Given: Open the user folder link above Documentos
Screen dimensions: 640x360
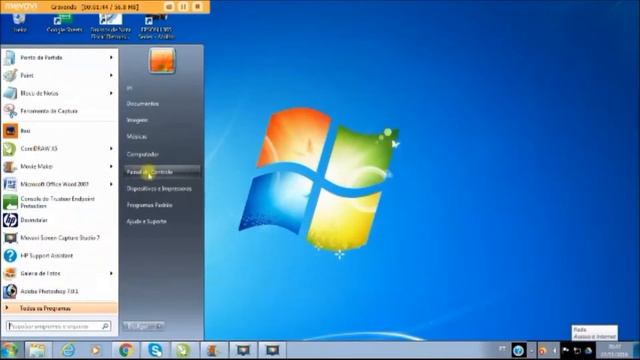Looking at the screenshot, I should point(129,88).
